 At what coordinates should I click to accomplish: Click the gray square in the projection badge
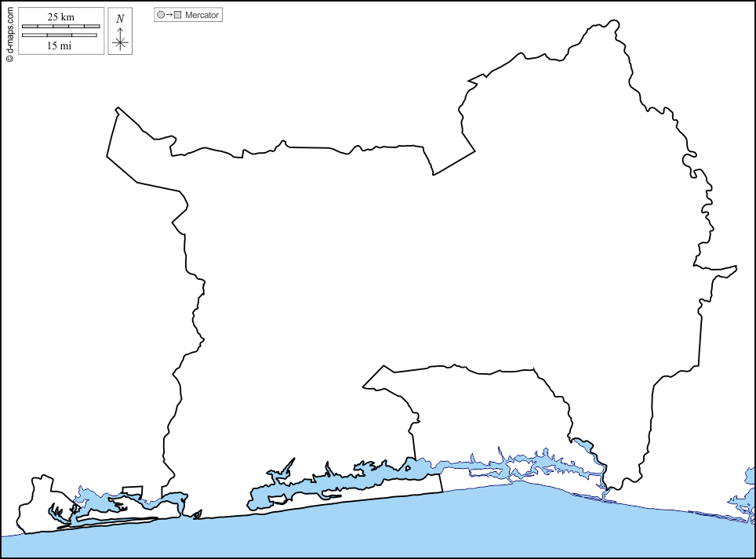tap(177, 15)
